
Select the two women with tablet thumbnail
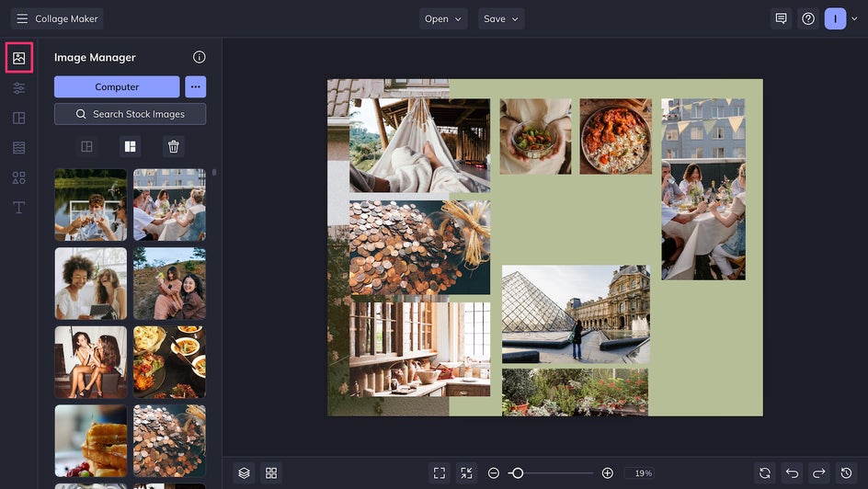(x=91, y=283)
